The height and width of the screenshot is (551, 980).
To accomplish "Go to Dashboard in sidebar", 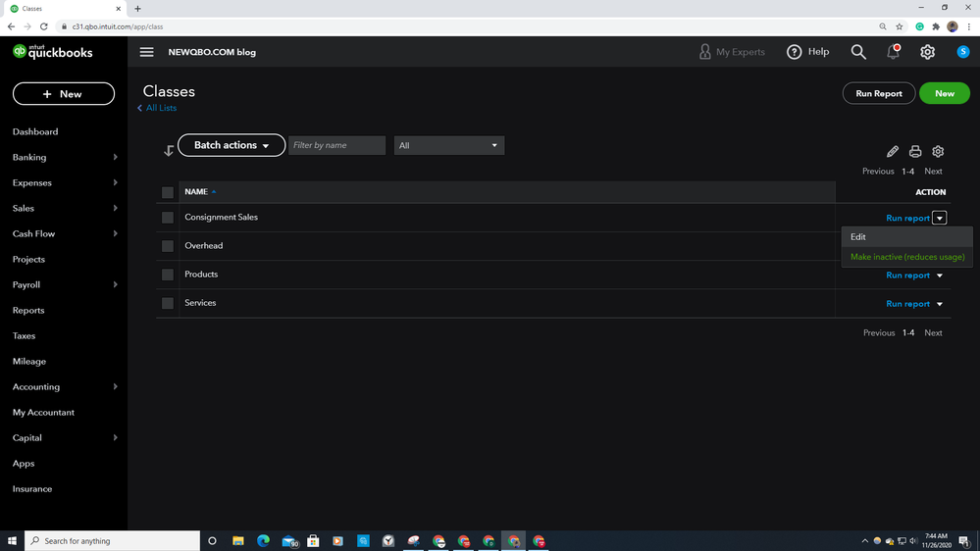I will click(35, 131).
